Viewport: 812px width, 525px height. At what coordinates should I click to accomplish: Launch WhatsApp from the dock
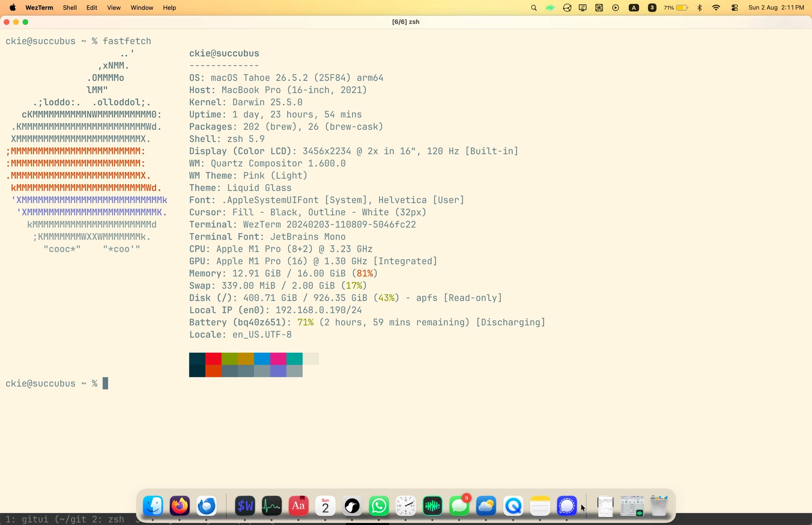pyautogui.click(x=379, y=506)
